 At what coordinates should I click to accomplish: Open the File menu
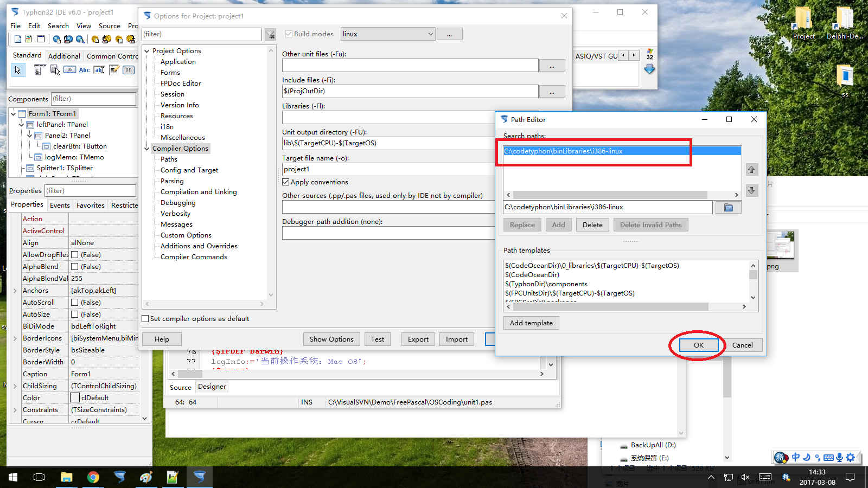[16, 26]
